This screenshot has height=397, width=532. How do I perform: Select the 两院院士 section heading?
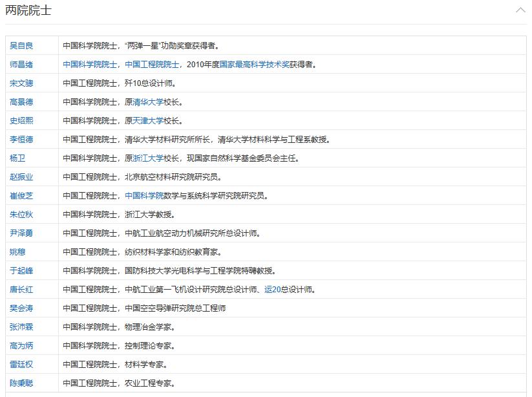point(28,10)
